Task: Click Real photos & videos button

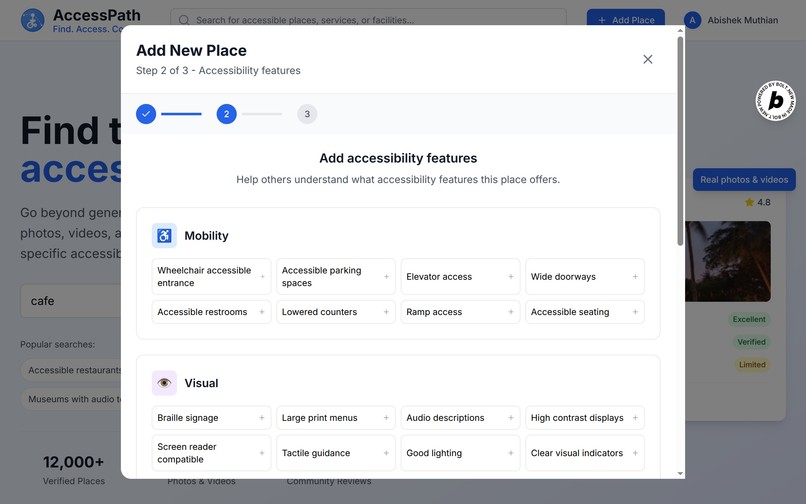Action: (744, 179)
